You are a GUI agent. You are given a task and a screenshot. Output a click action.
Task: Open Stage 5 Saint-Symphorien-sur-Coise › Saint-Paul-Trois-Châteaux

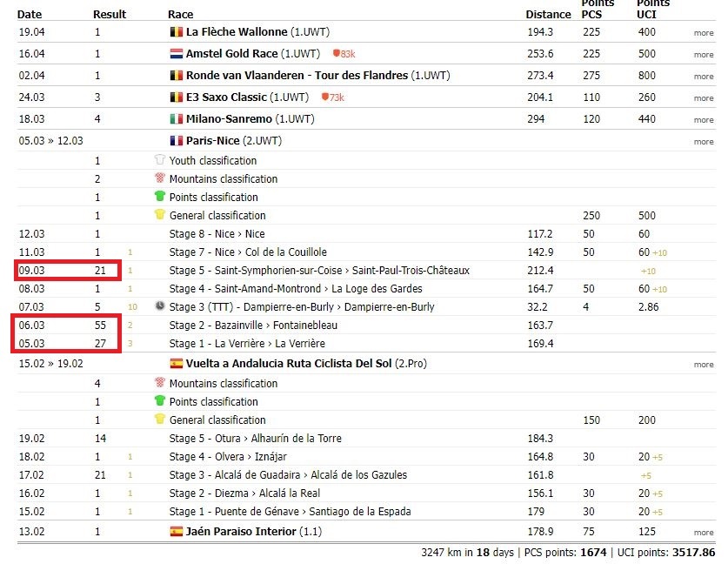319,271
